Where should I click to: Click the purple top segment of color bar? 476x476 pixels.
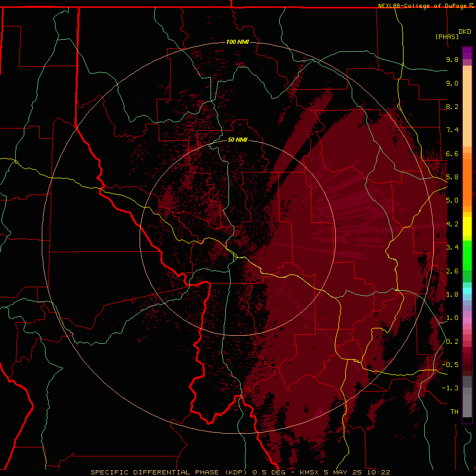click(467, 53)
